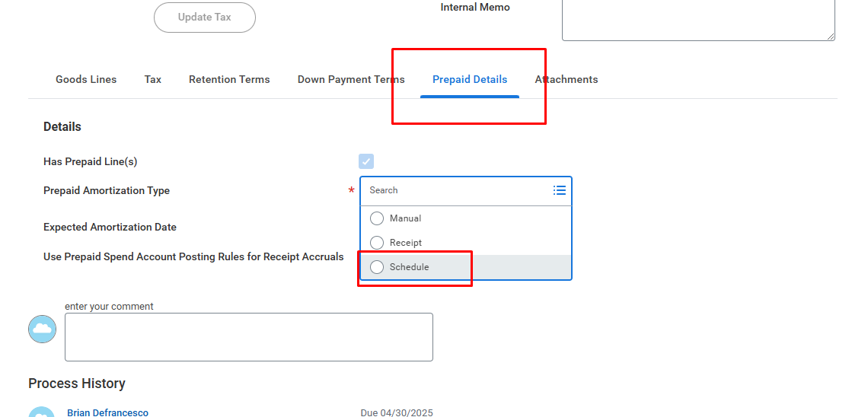
Task: Grab the Internal Memo resize handle
Action: pyautogui.click(x=831, y=37)
